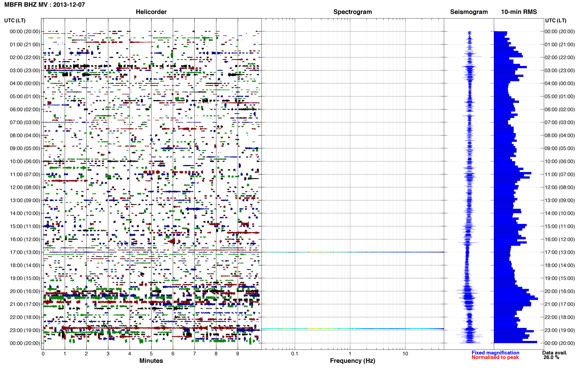
Task: Click the right 'UTC (LT)' axis label
Action: 556,20
